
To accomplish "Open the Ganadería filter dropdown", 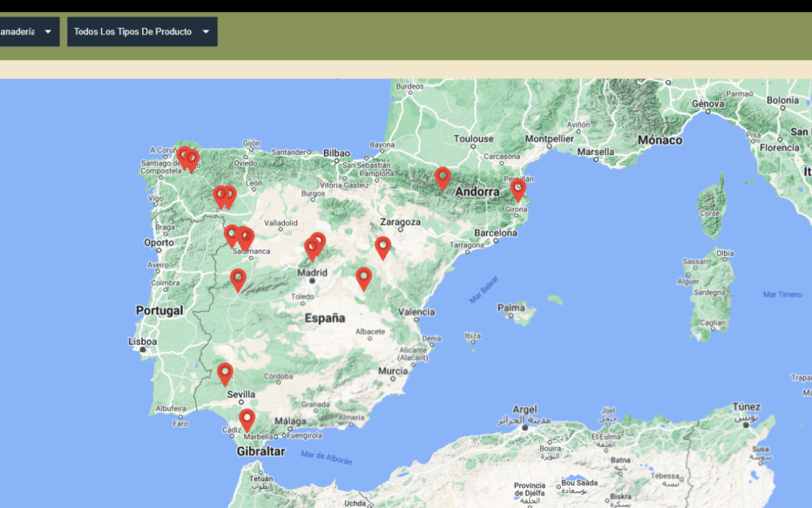I will 29,32.
